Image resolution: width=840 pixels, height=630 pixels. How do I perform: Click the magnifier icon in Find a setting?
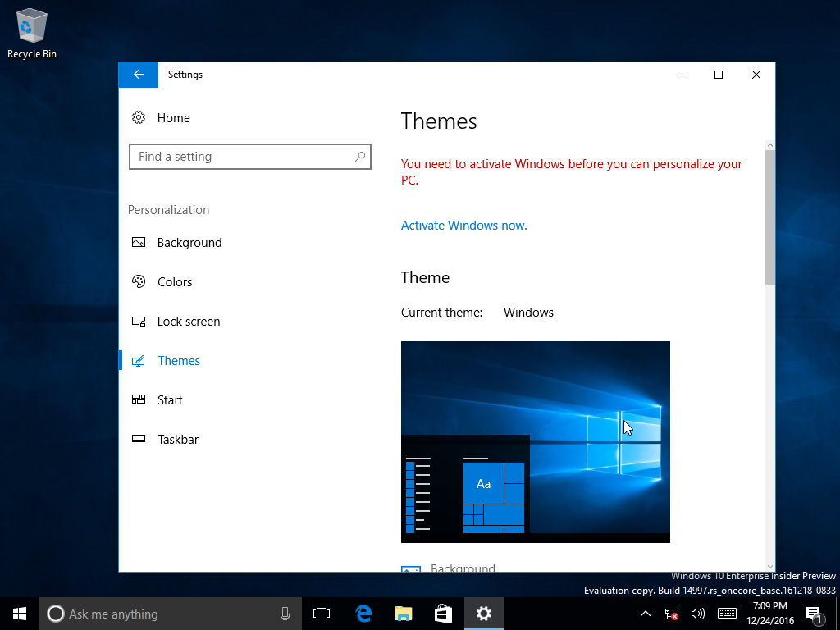360,157
